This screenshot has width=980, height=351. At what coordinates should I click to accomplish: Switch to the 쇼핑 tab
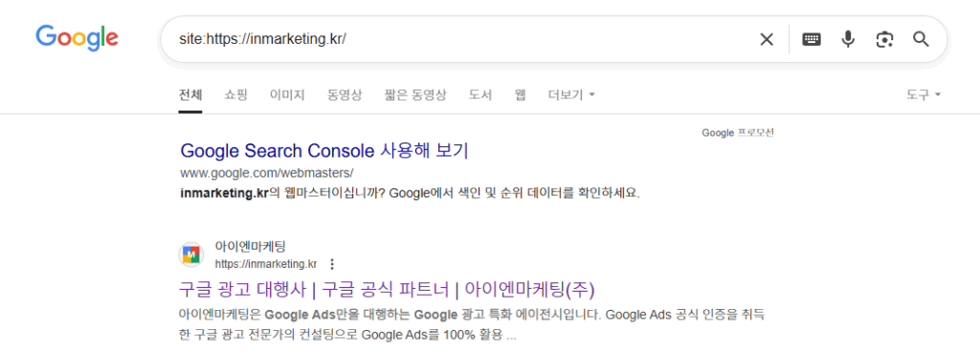[x=236, y=95]
